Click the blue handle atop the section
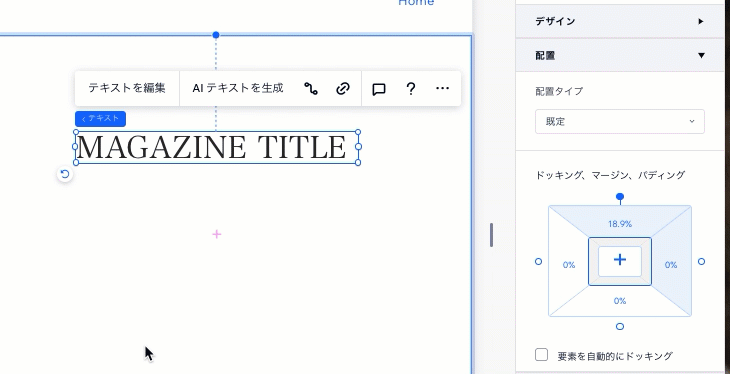The image size is (730, 374). pyautogui.click(x=216, y=35)
